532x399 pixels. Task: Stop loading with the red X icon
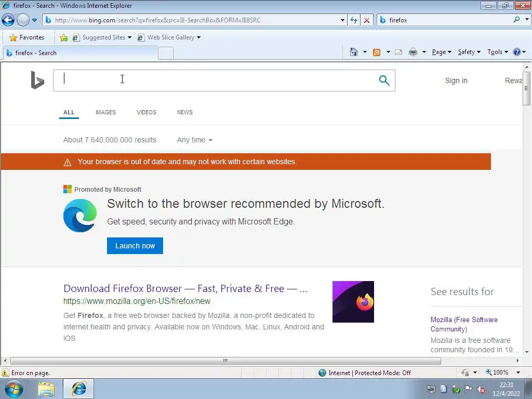367,20
